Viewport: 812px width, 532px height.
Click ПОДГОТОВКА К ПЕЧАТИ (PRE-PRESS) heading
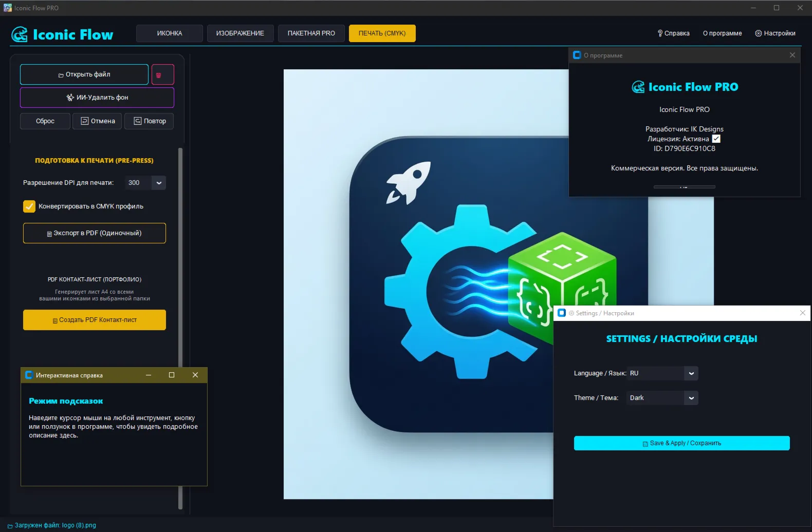click(x=94, y=160)
